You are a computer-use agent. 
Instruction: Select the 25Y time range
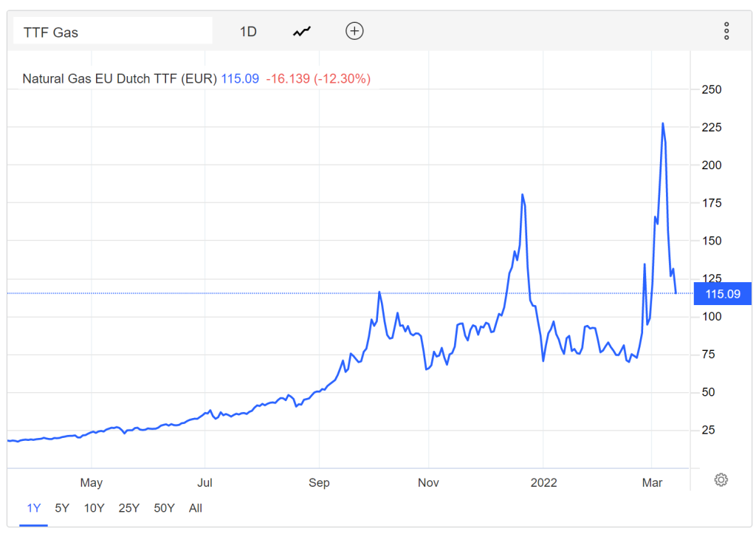tap(129, 508)
